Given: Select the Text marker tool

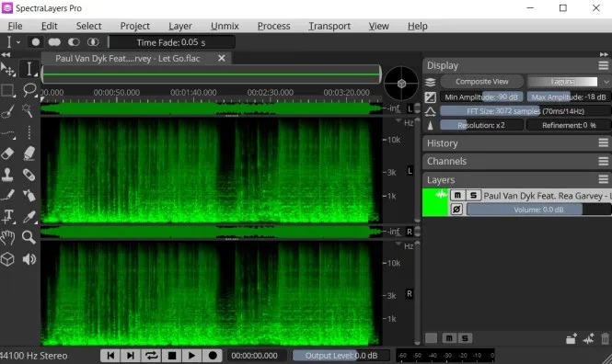Looking at the screenshot, I should tap(7, 217).
